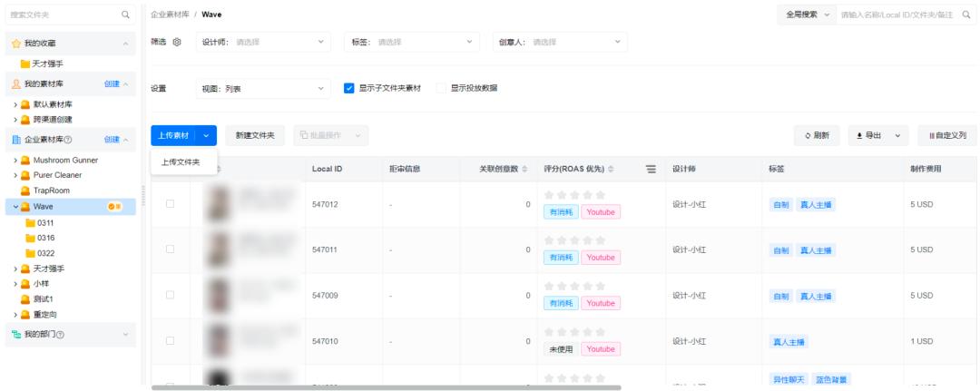Image resolution: width=980 pixels, height=391 pixels.
Task: Expand the 我的部门 section
Action: [x=125, y=335]
